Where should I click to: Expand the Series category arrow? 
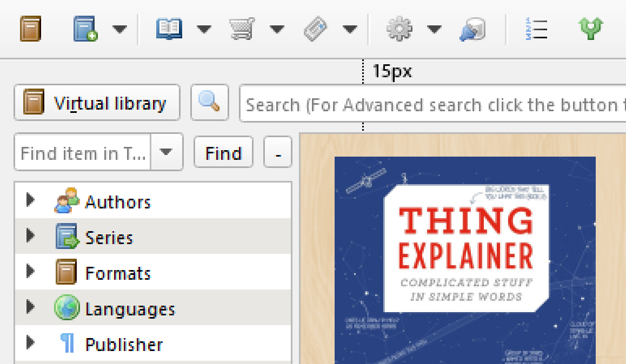click(x=30, y=235)
